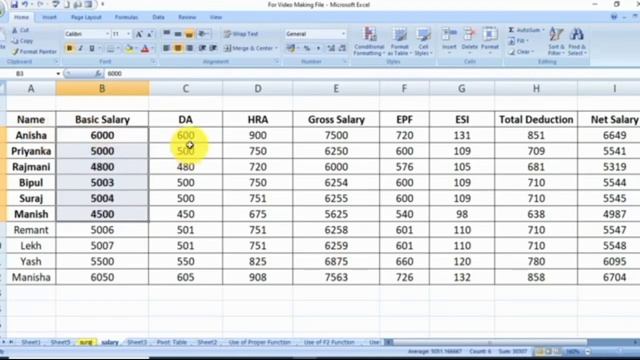The image size is (640, 360).
Task: Click the Gross Salary header cell
Action: click(x=336, y=120)
